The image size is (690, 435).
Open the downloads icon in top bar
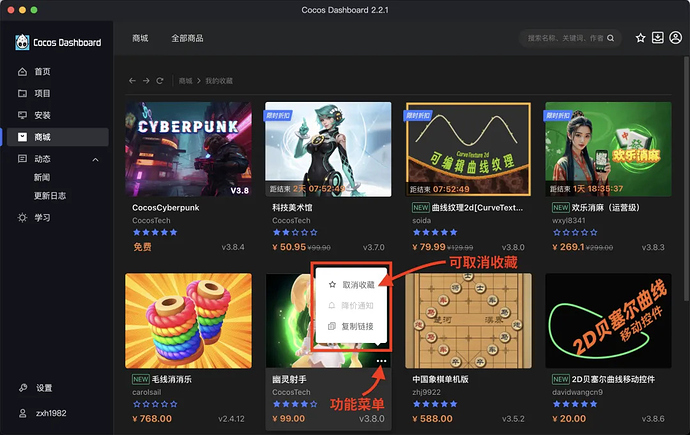click(657, 38)
